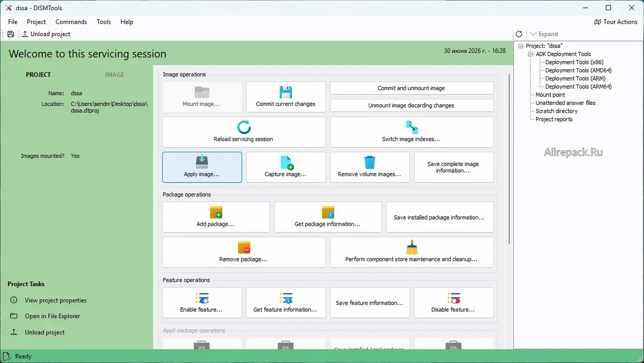644x363 pixels.
Task: Open the Tools menu
Action: pos(104,22)
